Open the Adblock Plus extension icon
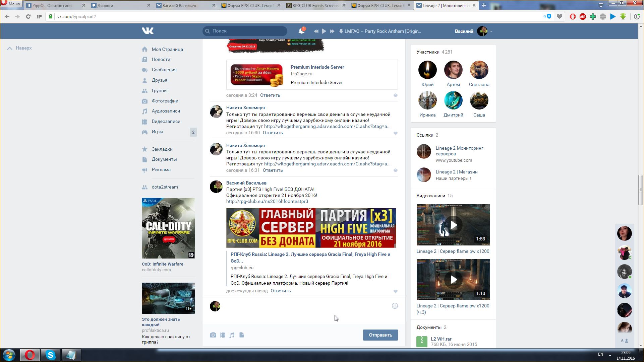Image resolution: width=644 pixels, height=362 pixels. 583,16
